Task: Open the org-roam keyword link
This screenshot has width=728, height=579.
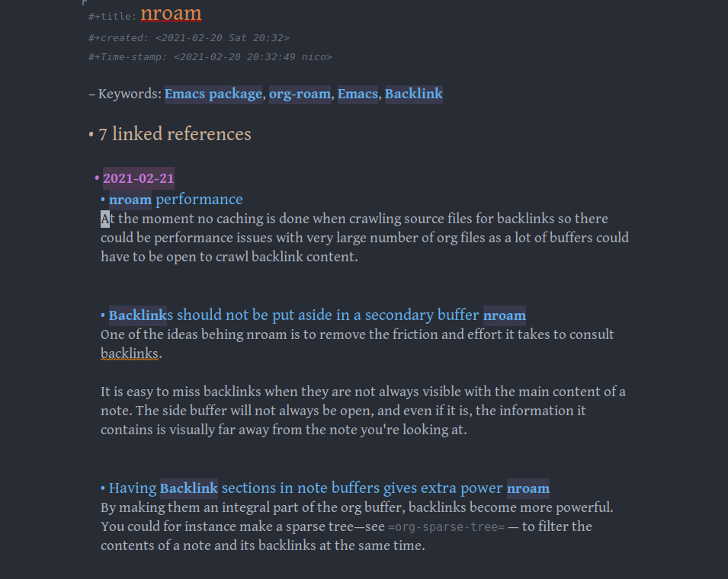Action: tap(300, 94)
